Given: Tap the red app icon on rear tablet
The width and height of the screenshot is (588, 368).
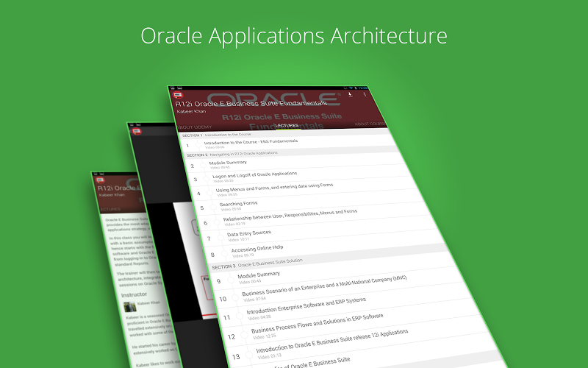Looking at the screenshot, I should tap(100, 180).
